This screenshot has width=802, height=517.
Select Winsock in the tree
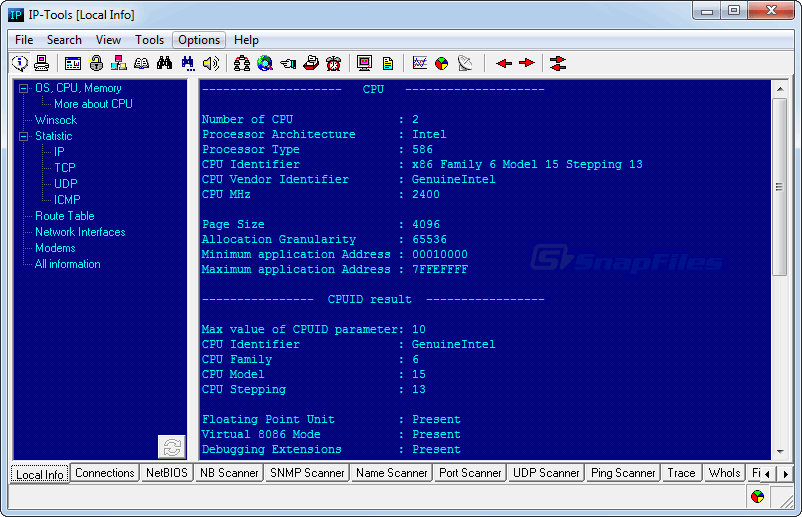tap(56, 120)
